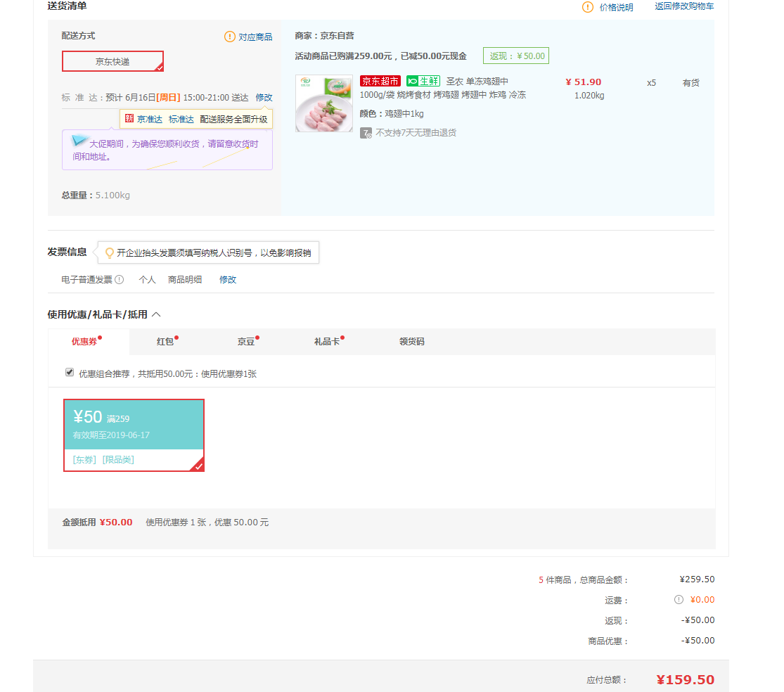Click the total goods amount ¥259.50

[x=697, y=579]
